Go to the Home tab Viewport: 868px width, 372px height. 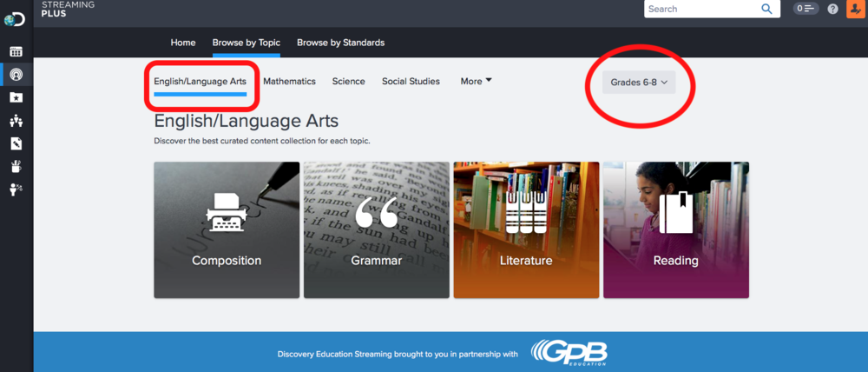[x=182, y=43]
